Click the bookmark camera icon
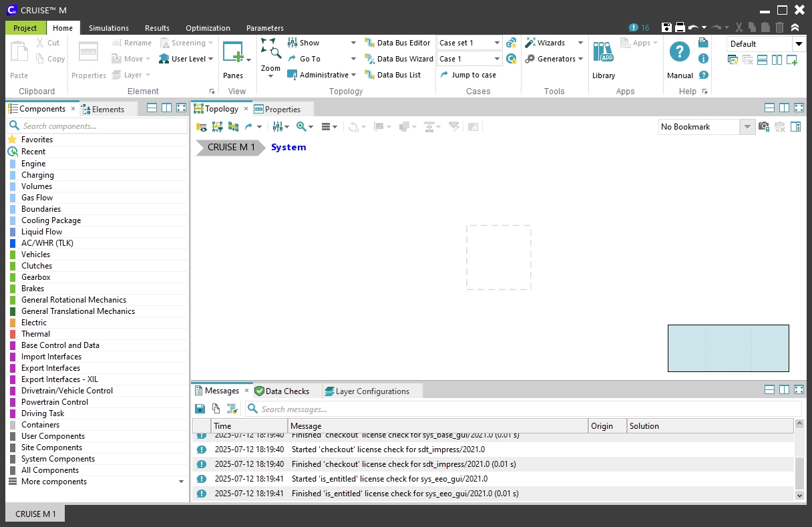 [764, 127]
